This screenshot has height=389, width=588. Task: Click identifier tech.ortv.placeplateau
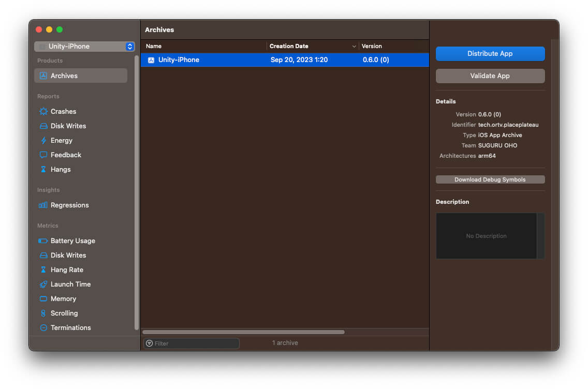(508, 125)
